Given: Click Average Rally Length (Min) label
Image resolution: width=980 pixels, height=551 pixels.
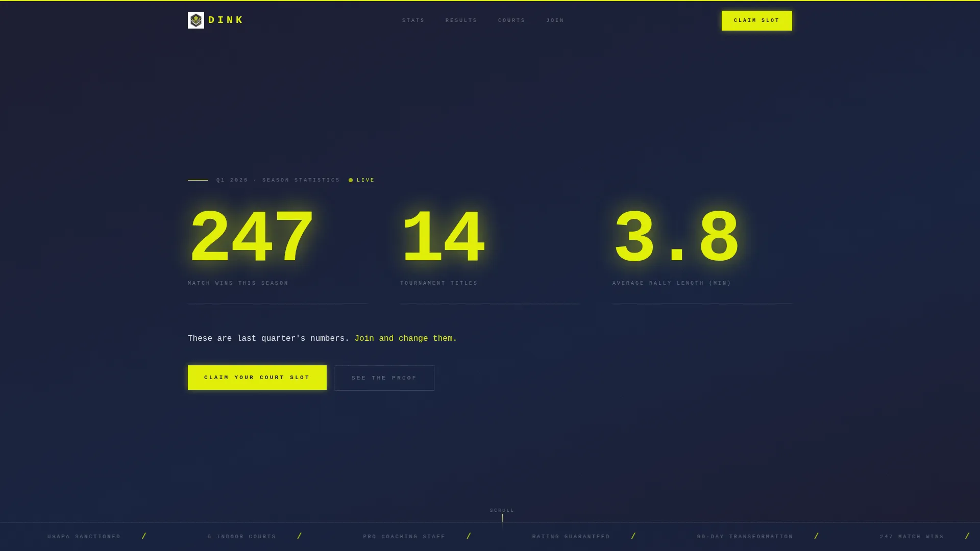Looking at the screenshot, I should [x=672, y=283].
